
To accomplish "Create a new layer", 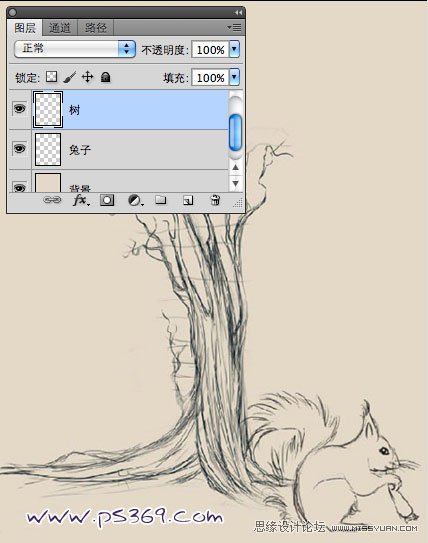I will point(188,200).
